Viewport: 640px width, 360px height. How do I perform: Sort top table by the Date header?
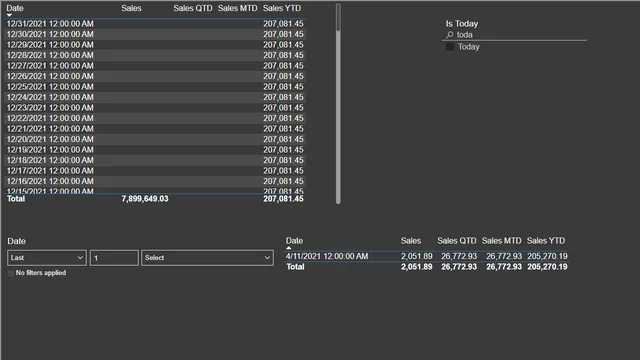[x=15, y=8]
